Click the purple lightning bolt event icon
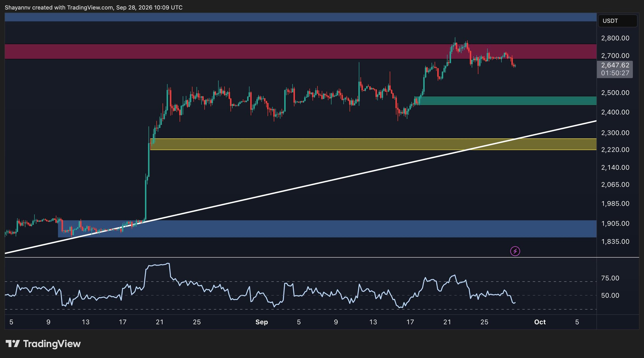This screenshot has height=358, width=644. [515, 251]
